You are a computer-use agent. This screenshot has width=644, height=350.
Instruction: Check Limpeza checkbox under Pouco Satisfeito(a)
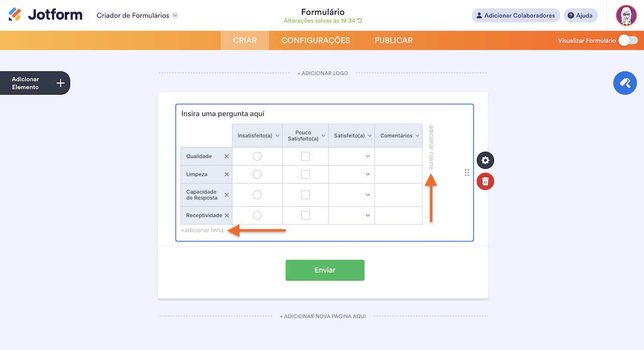[x=305, y=174]
